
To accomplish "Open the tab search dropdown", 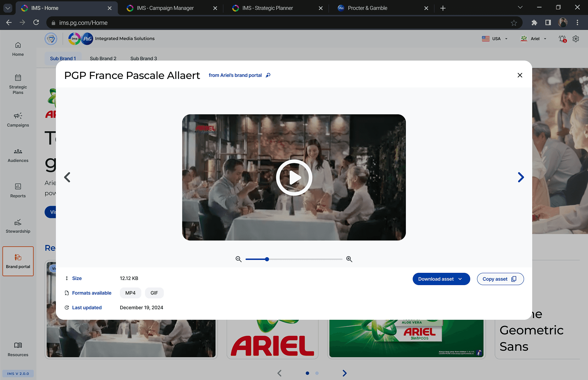I will (8, 8).
